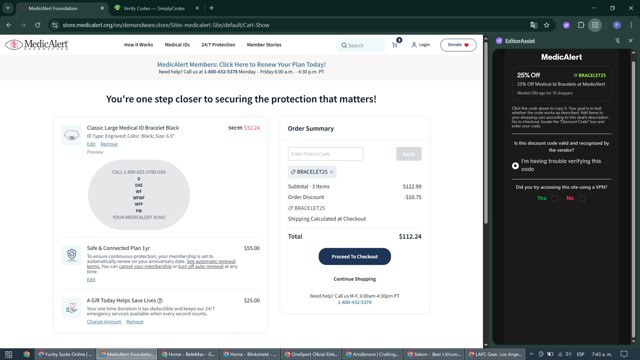
Task: Select Yes for VPN question
Action: click(555, 198)
